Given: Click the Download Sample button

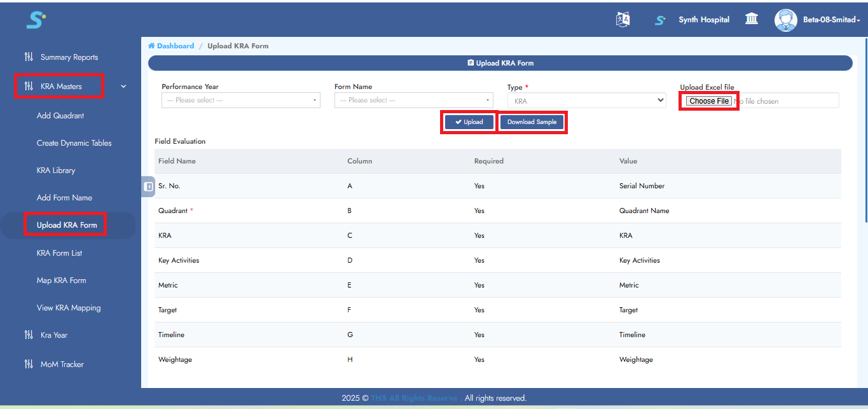Looking at the screenshot, I should click(532, 121).
